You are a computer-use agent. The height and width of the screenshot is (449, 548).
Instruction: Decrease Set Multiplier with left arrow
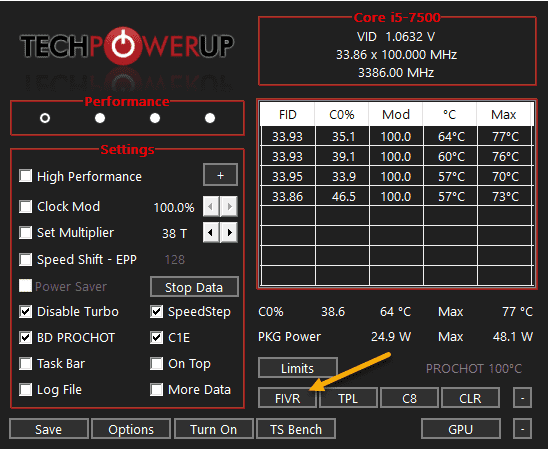coord(211,232)
